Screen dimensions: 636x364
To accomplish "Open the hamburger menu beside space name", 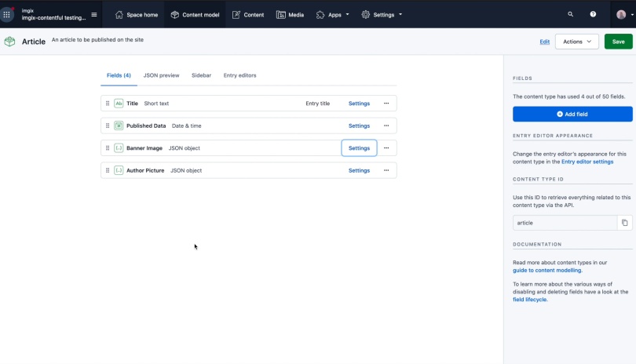I will (94, 15).
